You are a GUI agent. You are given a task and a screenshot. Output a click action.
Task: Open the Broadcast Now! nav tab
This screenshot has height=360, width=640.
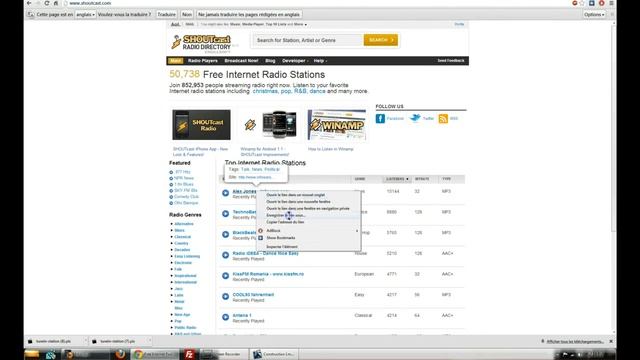(x=241, y=61)
